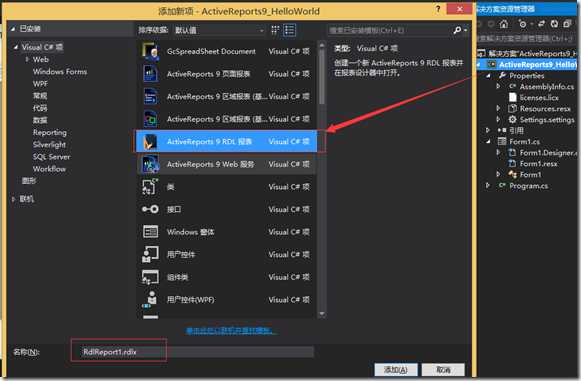The image size is (581, 381).
Task: Select first ActiveReports 9 section report template
Action: [x=226, y=96]
